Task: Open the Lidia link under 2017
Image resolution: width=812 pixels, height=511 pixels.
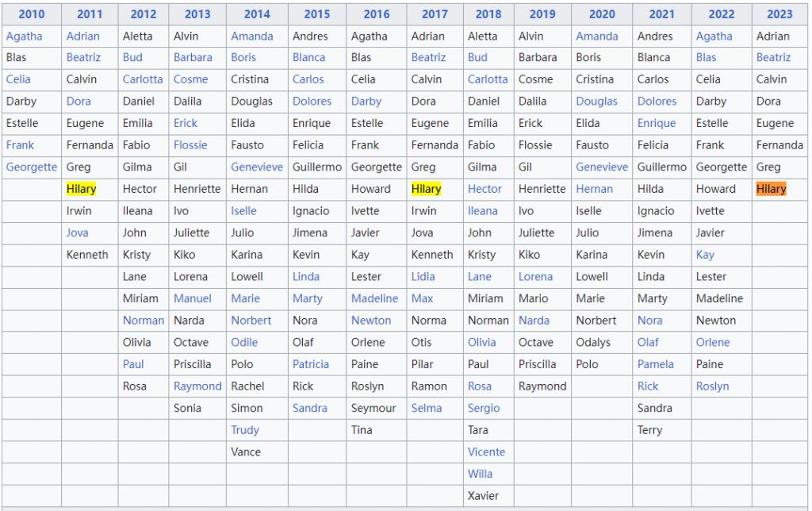Action: (x=423, y=276)
